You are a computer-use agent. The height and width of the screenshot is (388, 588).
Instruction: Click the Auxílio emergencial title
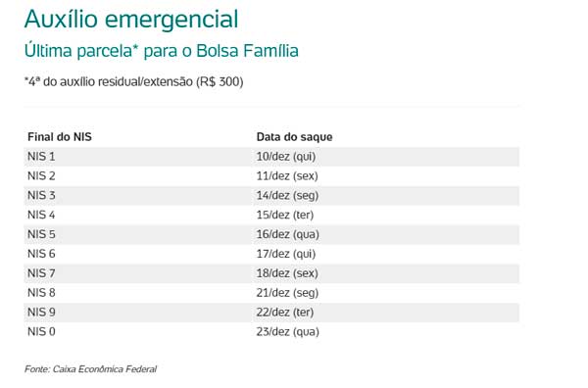click(131, 20)
